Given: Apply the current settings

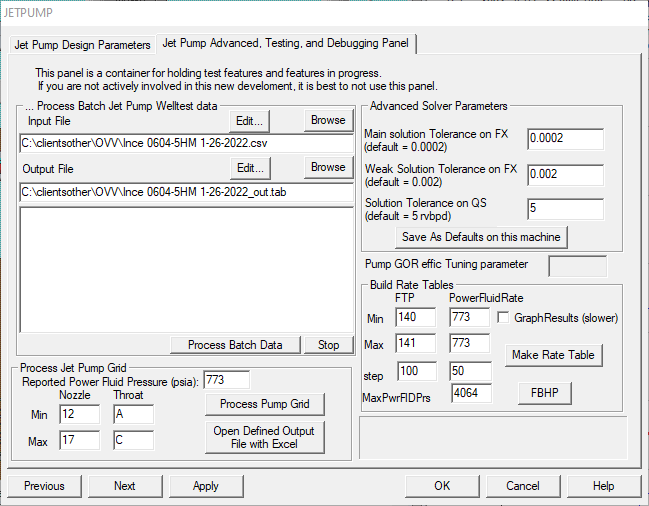Looking at the screenshot, I should (206, 486).
